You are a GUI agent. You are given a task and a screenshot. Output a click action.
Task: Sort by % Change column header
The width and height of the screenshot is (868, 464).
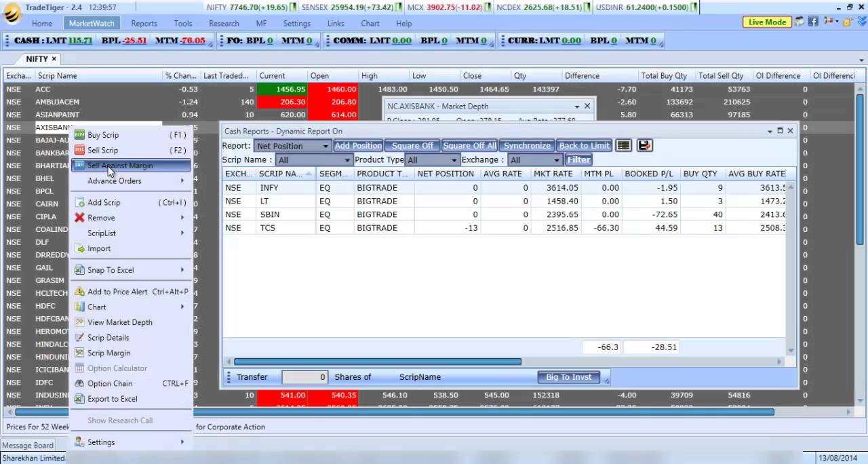click(x=180, y=76)
